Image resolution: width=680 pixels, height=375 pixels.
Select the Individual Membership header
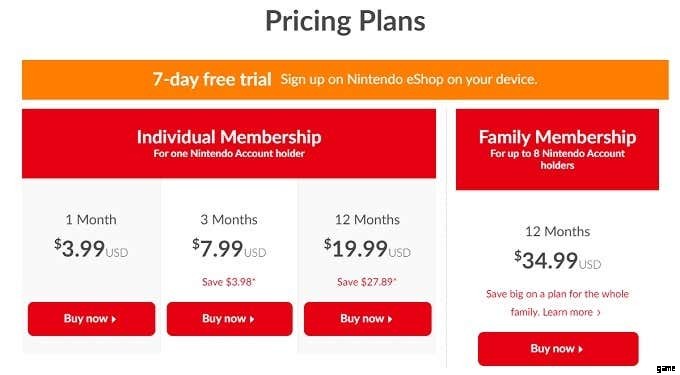pos(229,143)
